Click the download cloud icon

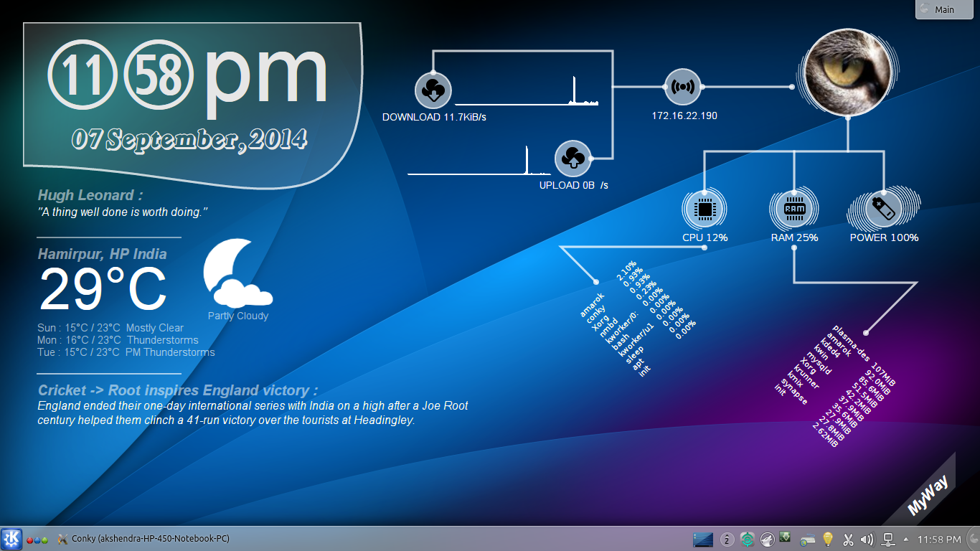433,91
